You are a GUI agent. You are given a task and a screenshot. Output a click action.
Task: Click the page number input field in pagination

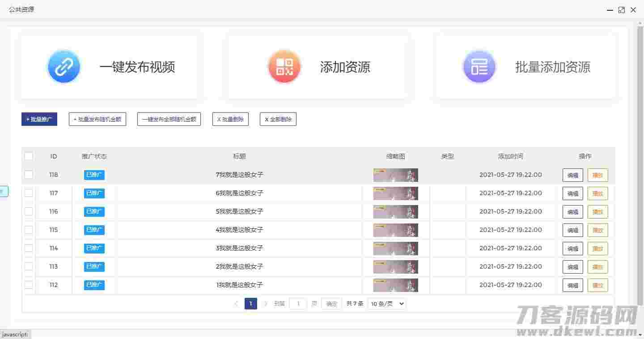tap(298, 303)
